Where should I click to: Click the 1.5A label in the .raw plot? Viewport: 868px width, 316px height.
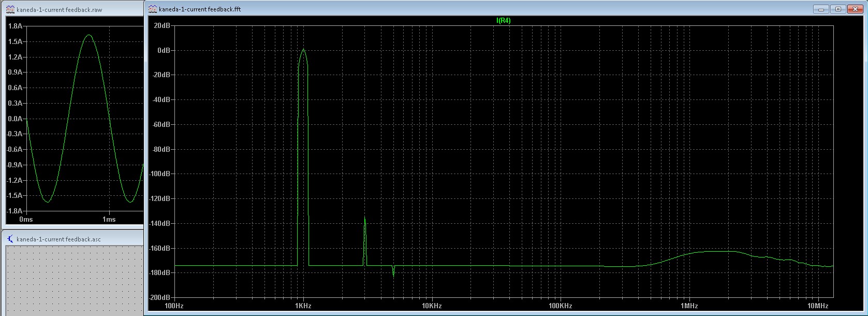[16, 41]
